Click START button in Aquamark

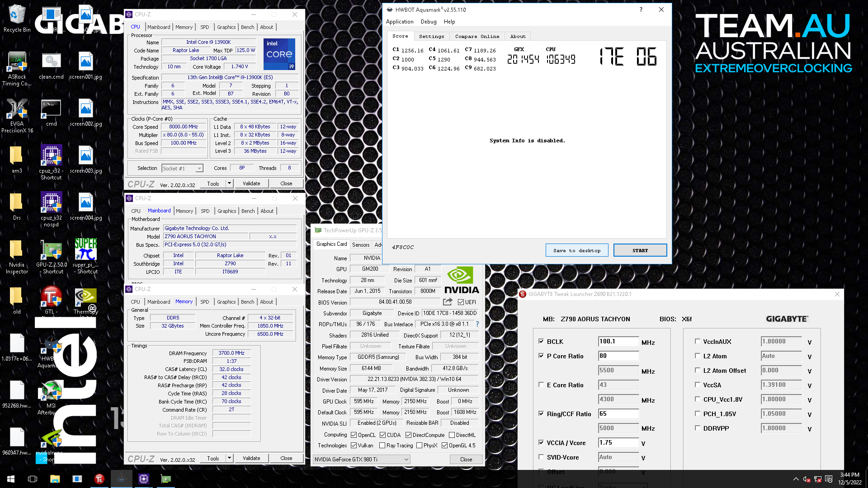(x=640, y=250)
